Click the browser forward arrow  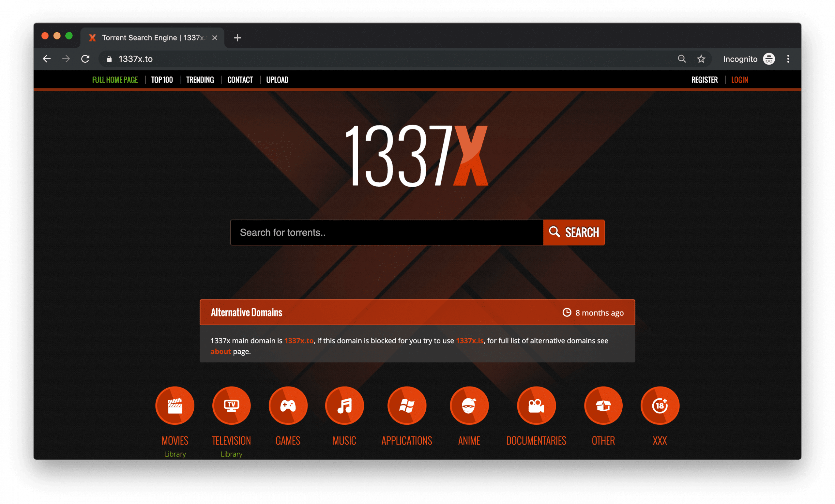point(66,59)
